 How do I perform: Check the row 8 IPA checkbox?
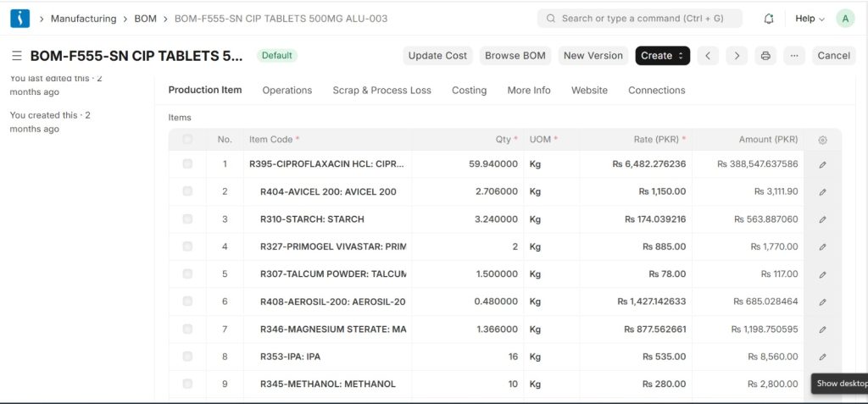tap(187, 356)
